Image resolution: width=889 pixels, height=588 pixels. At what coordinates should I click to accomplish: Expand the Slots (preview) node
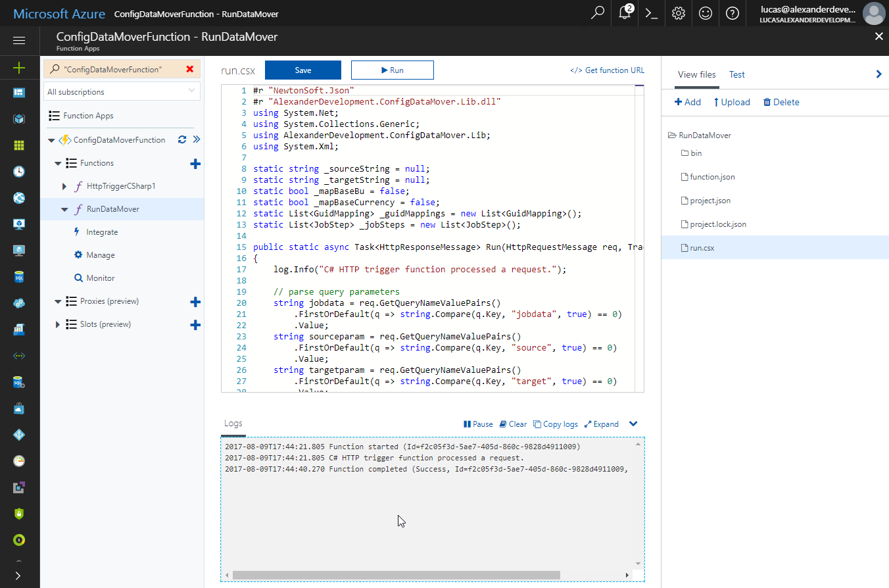point(58,324)
